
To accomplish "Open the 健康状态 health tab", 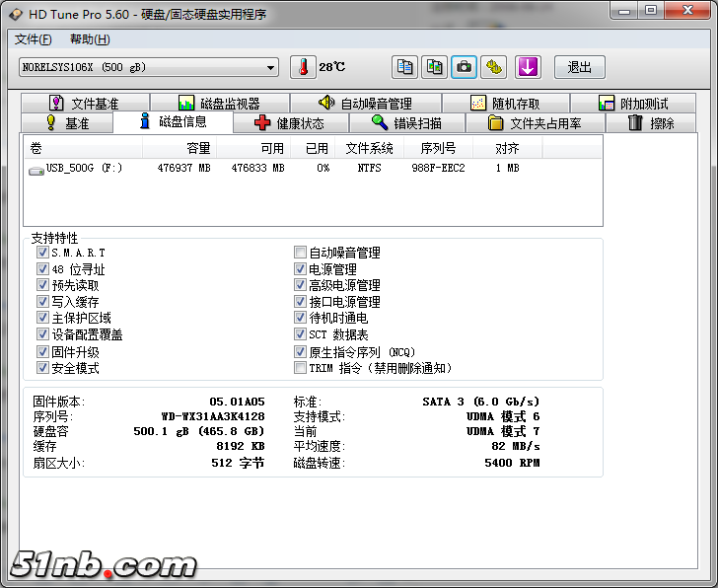I will click(x=290, y=123).
